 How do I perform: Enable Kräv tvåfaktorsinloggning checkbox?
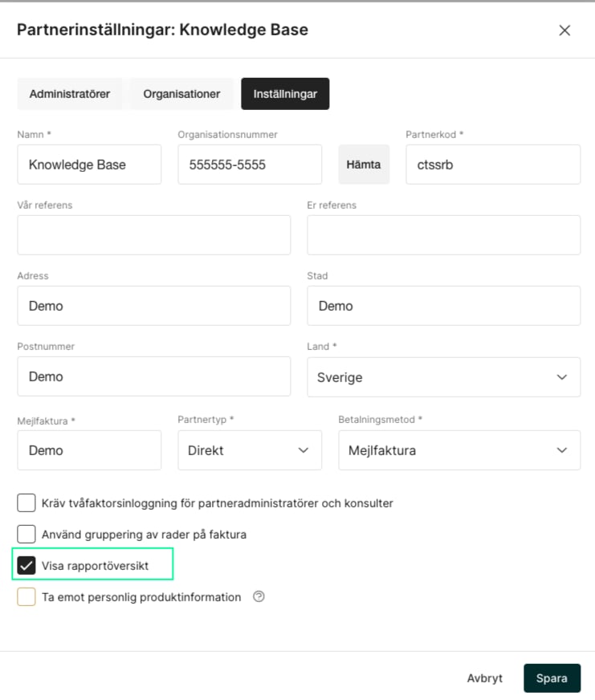26,503
